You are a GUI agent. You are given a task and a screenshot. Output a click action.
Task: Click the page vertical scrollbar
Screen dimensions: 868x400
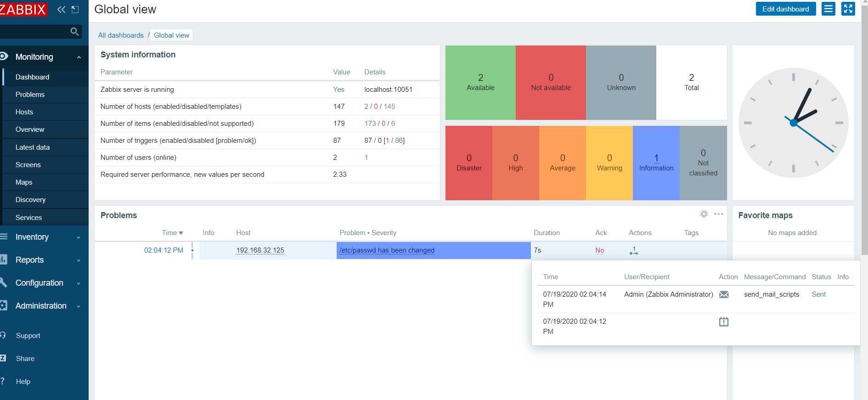[x=864, y=131]
